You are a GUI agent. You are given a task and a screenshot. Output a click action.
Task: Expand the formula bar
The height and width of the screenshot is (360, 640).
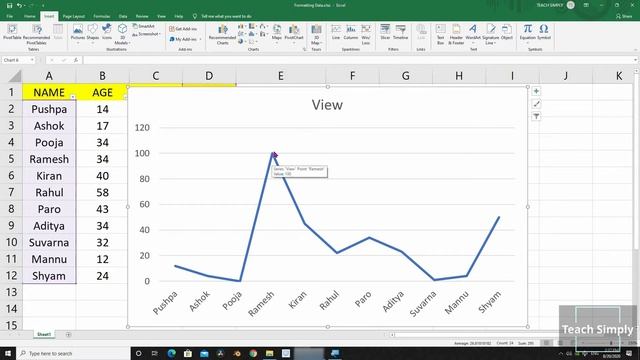coord(636,60)
